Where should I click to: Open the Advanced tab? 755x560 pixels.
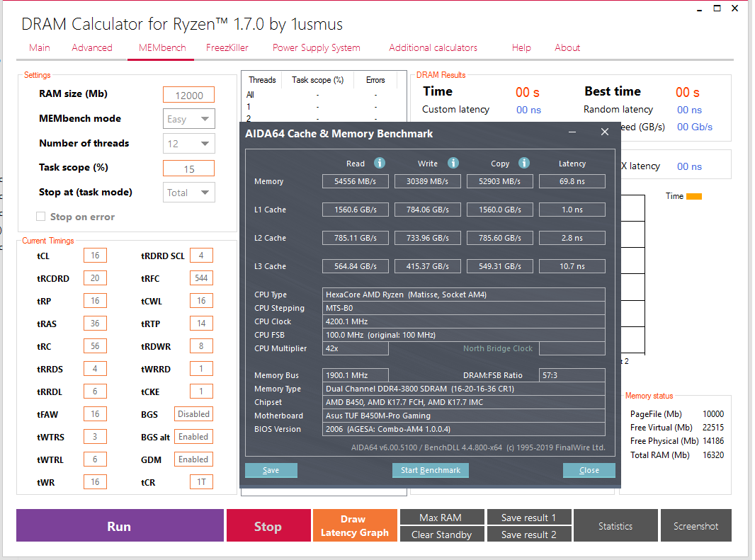pos(92,47)
